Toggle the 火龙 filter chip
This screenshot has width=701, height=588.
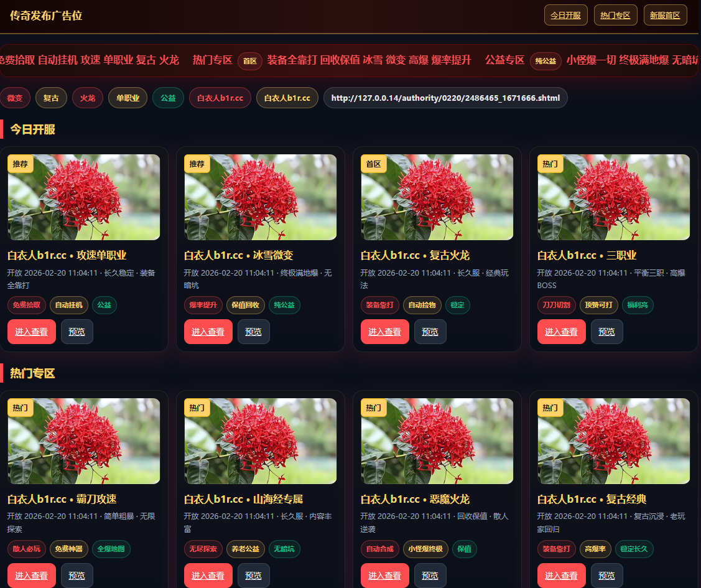(x=88, y=98)
